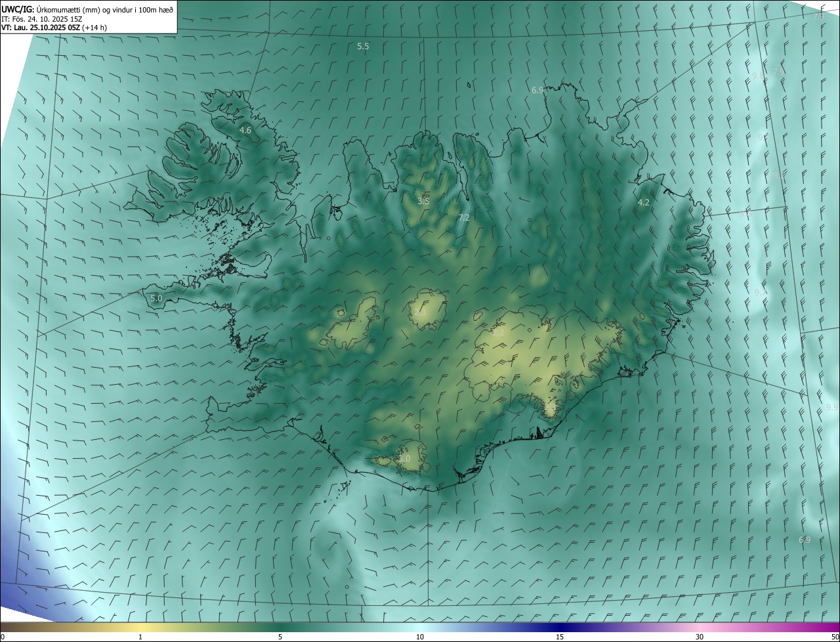Click the 3.0 value label near the south coast
Viewport: 840px width, 642px height.
pyautogui.click(x=404, y=459)
